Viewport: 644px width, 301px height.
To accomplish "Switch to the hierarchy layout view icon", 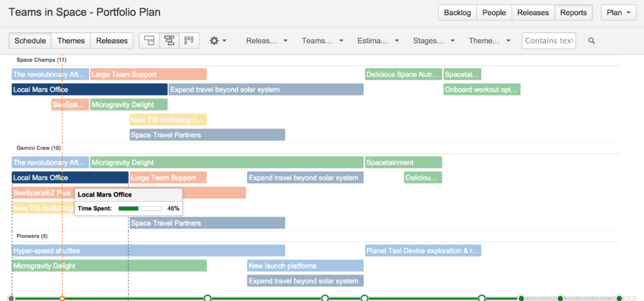I will pos(169,41).
